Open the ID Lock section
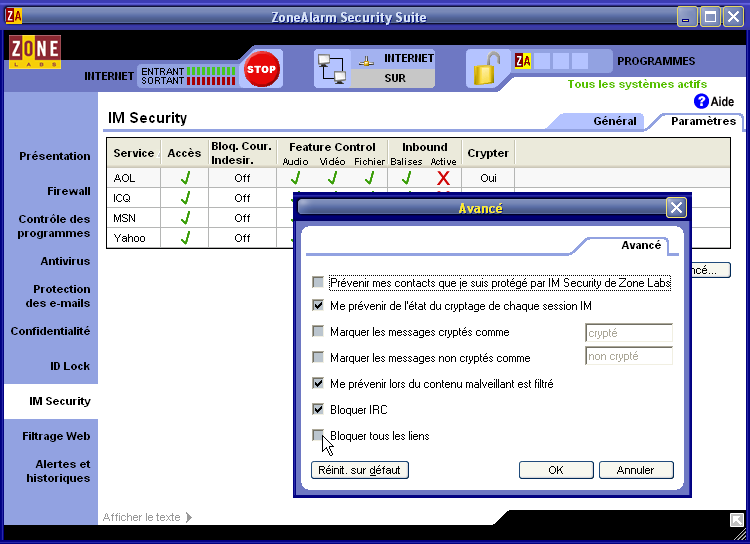The width and height of the screenshot is (750, 544). pyautogui.click(x=70, y=366)
